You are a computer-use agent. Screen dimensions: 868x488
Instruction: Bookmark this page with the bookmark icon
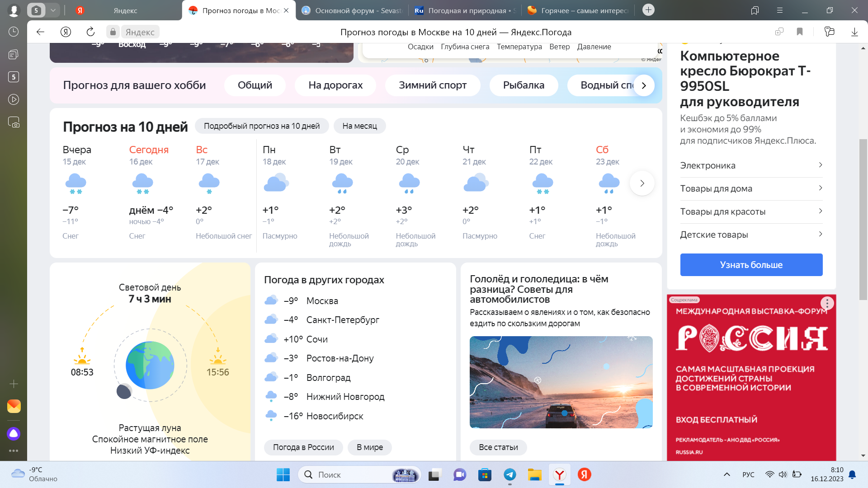coord(800,32)
